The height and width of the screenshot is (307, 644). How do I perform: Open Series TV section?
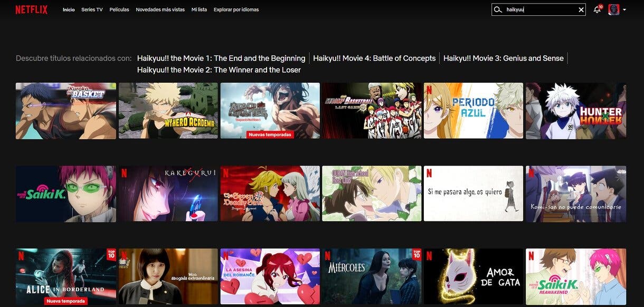pos(92,9)
